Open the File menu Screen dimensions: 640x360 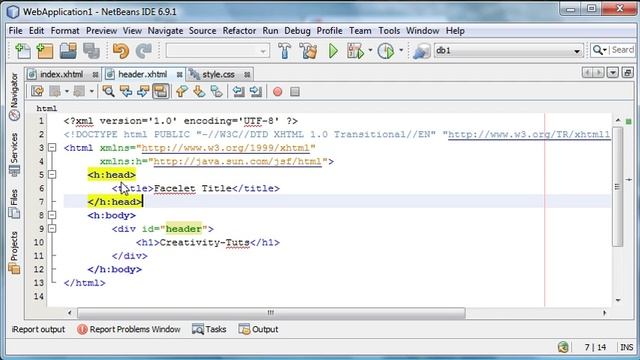pos(16,31)
